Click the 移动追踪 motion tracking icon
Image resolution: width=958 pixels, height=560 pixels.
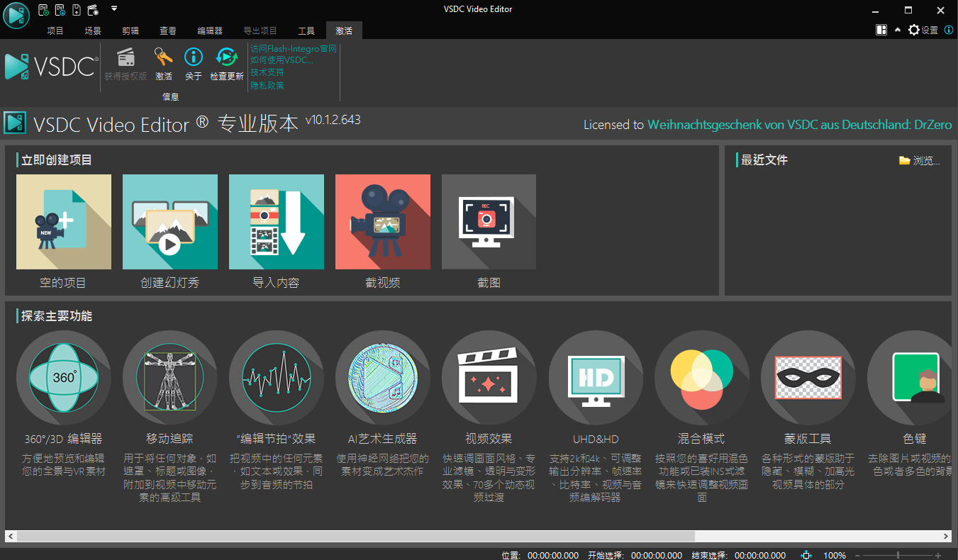point(170,378)
